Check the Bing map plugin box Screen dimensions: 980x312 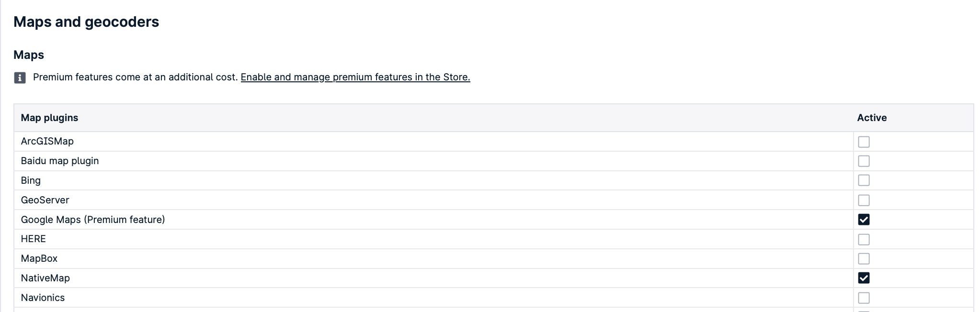(x=864, y=180)
